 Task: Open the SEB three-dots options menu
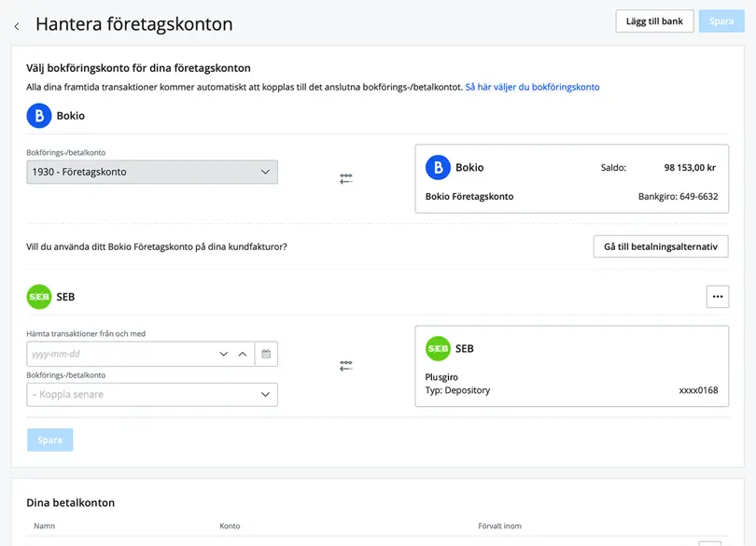(x=718, y=297)
